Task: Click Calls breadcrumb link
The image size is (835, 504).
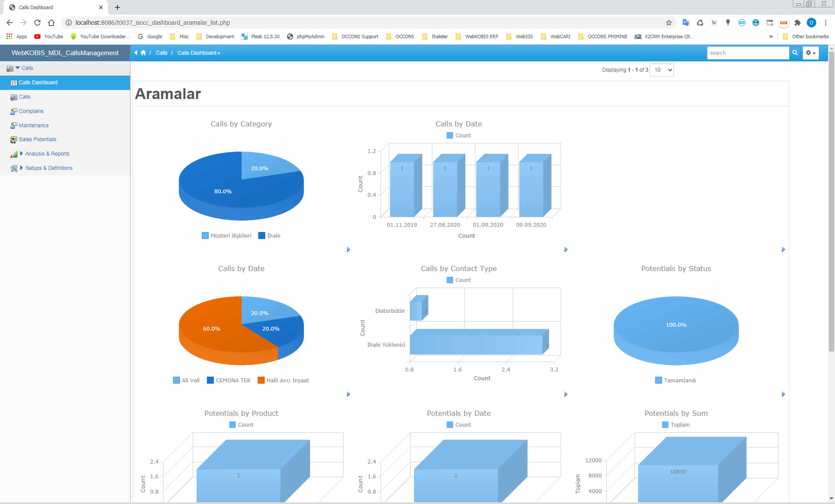Action: [161, 53]
